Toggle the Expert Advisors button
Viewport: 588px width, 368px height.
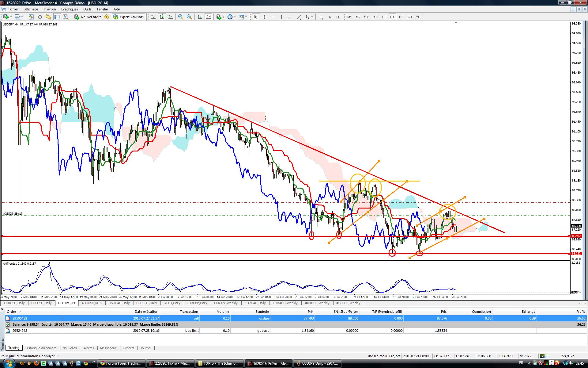tap(128, 17)
